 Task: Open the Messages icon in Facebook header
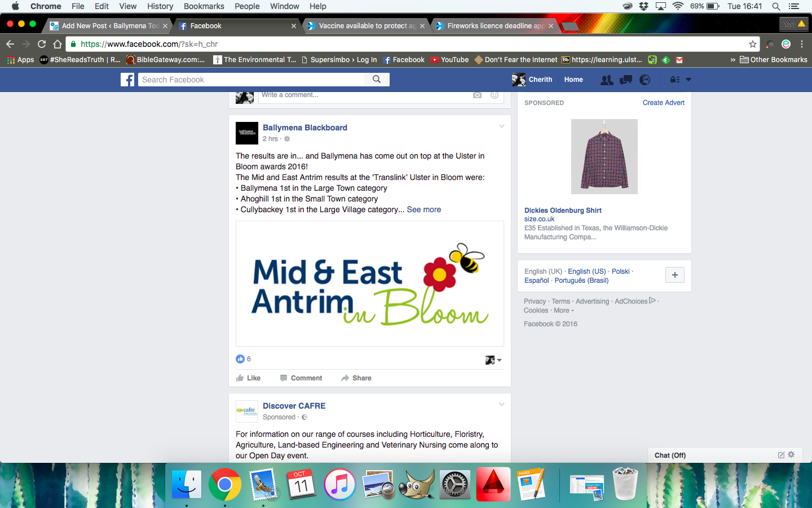click(626, 80)
